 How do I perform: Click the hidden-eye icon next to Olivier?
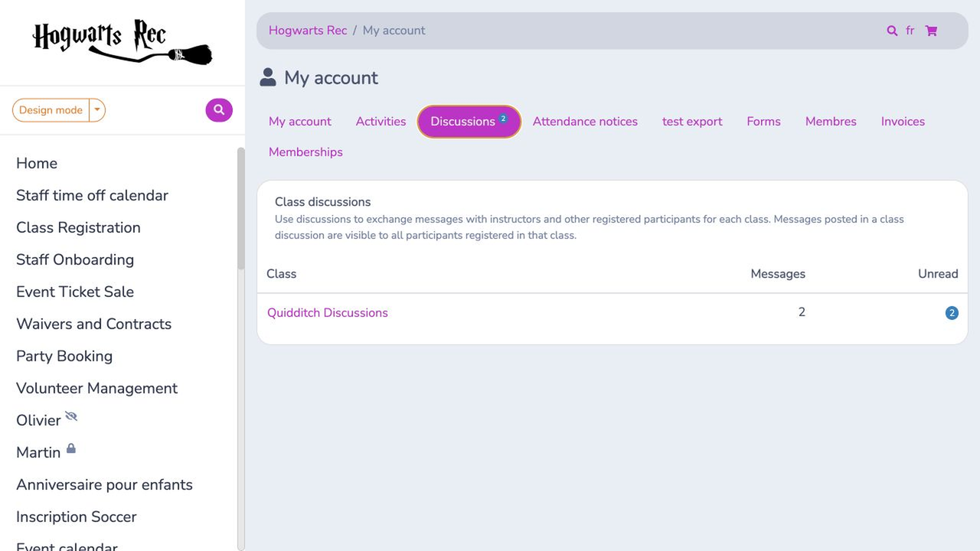[71, 416]
